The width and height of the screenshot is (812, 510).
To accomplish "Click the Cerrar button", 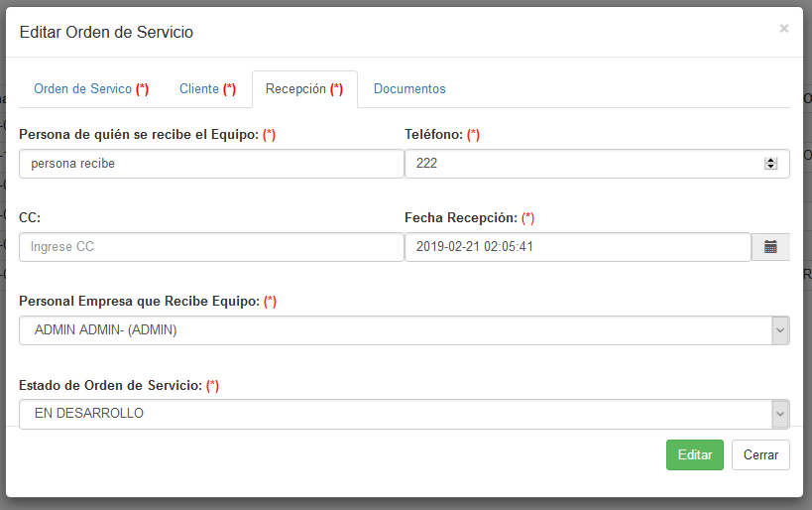I will click(x=760, y=454).
